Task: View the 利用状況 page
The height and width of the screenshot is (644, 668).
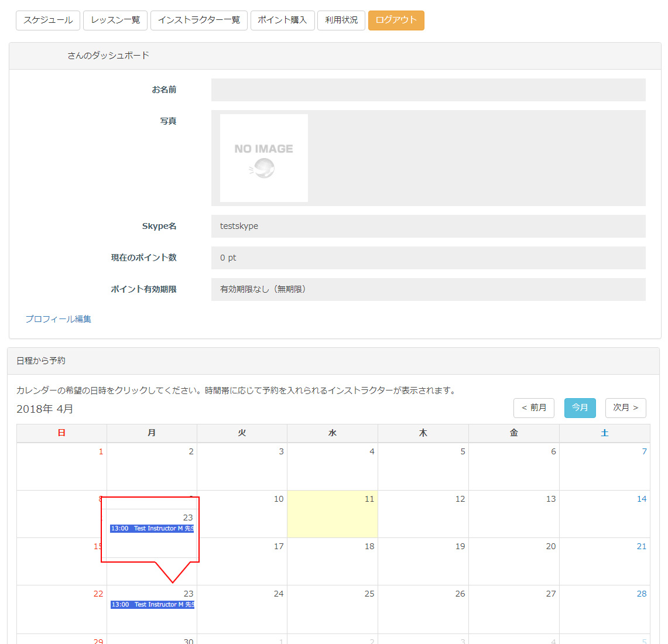Action: [341, 20]
